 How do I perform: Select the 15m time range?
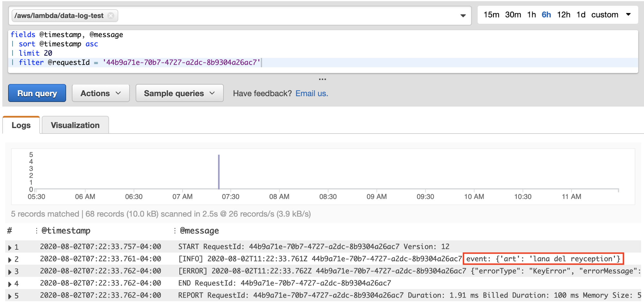click(x=491, y=15)
